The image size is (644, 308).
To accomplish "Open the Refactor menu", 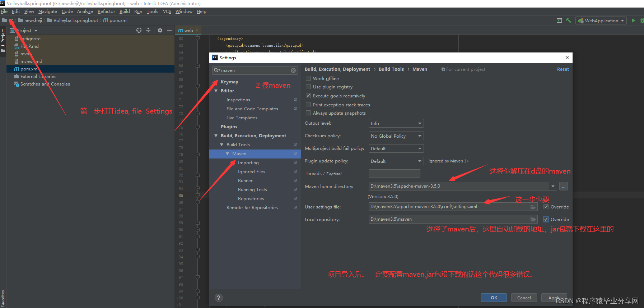I will pos(106,12).
